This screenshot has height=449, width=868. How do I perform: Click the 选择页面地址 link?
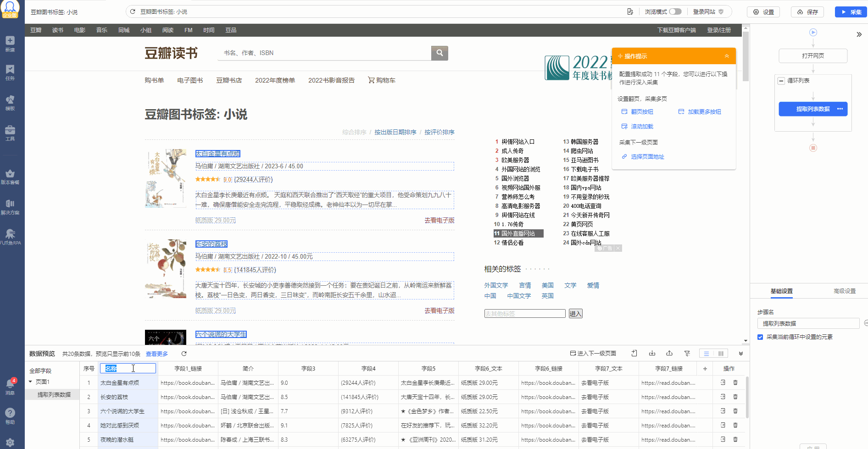click(643, 157)
